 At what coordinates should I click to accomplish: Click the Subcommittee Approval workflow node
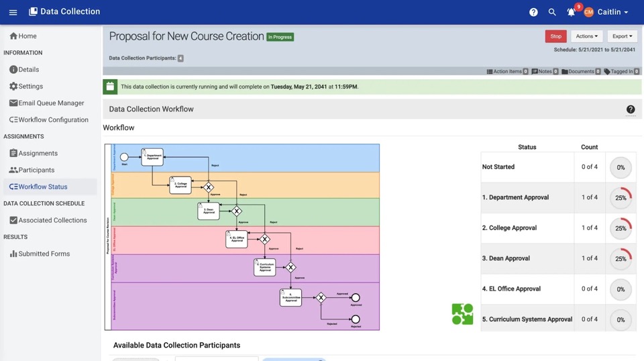(x=290, y=298)
